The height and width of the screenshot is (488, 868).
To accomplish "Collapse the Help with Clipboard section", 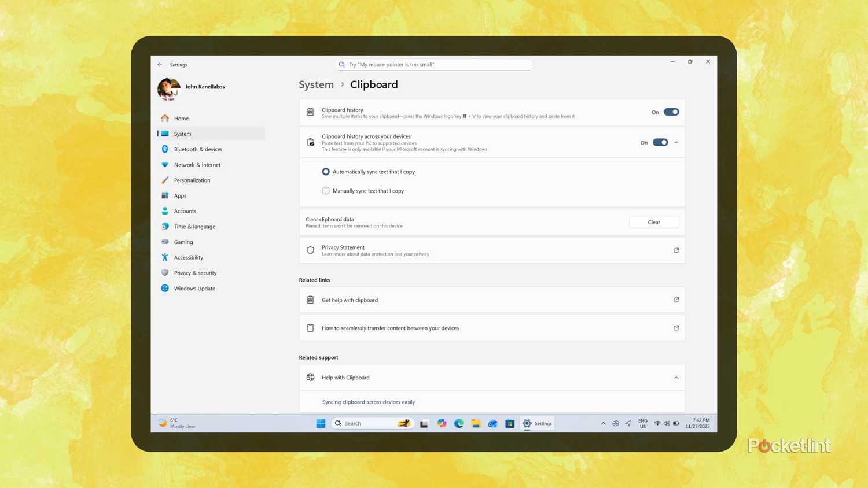I will coord(676,377).
